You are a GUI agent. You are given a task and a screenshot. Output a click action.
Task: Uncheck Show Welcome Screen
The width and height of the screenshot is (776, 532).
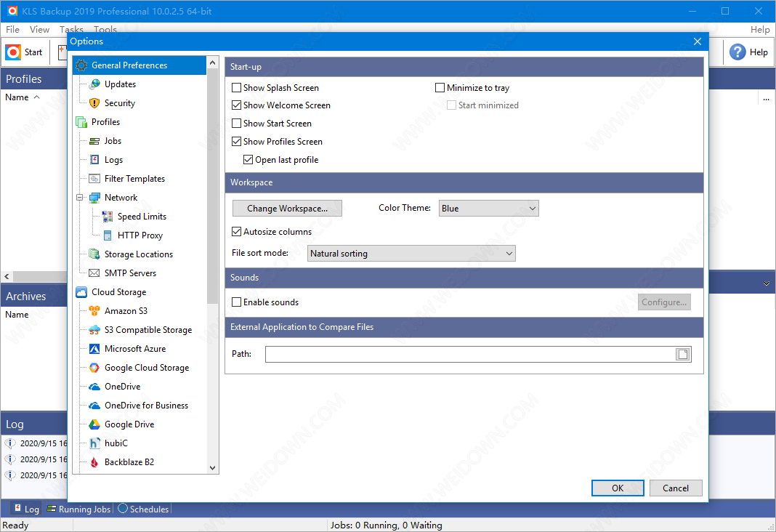[x=237, y=105]
